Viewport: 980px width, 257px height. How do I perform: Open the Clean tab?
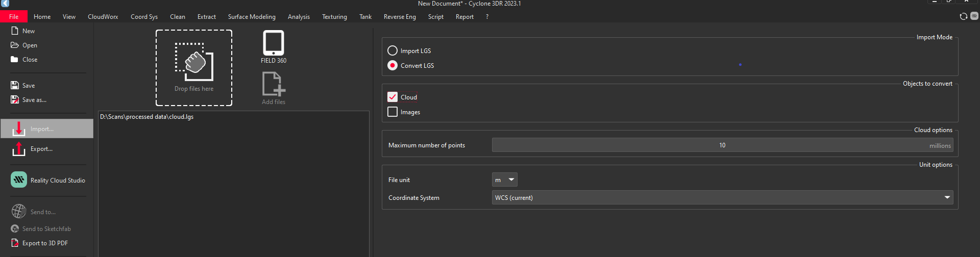[x=178, y=16]
